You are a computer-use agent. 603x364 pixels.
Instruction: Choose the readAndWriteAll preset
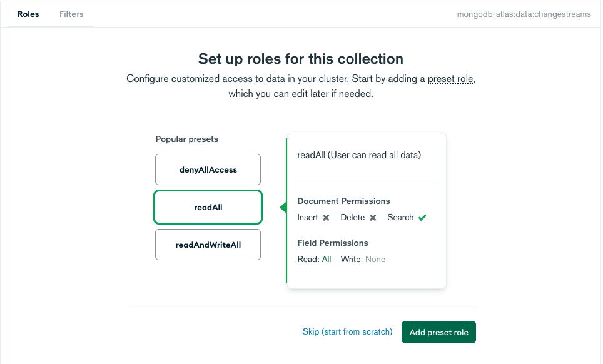[x=208, y=245]
